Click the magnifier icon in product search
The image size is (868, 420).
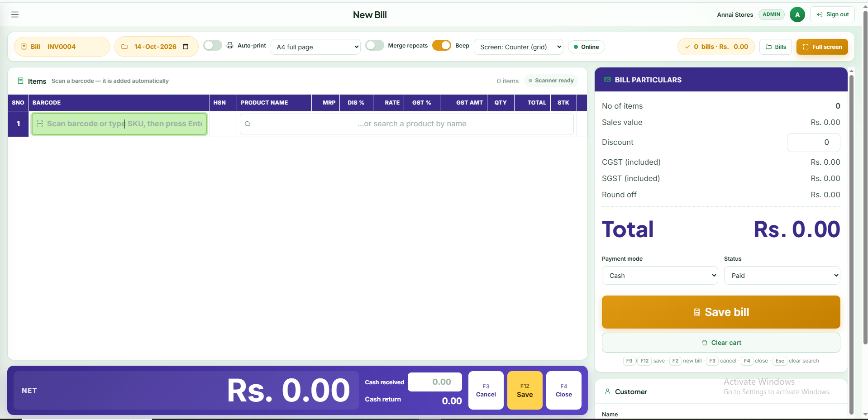click(x=248, y=124)
